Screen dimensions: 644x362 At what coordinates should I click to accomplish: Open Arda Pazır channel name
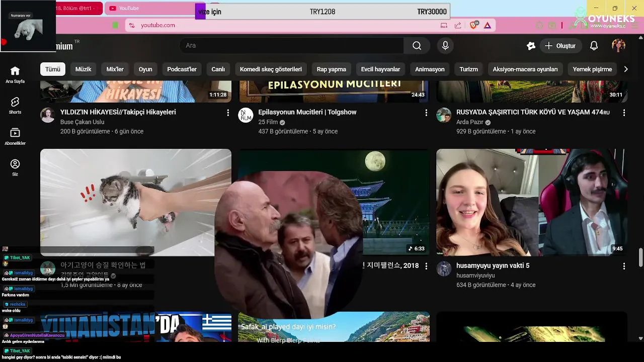coord(470,122)
